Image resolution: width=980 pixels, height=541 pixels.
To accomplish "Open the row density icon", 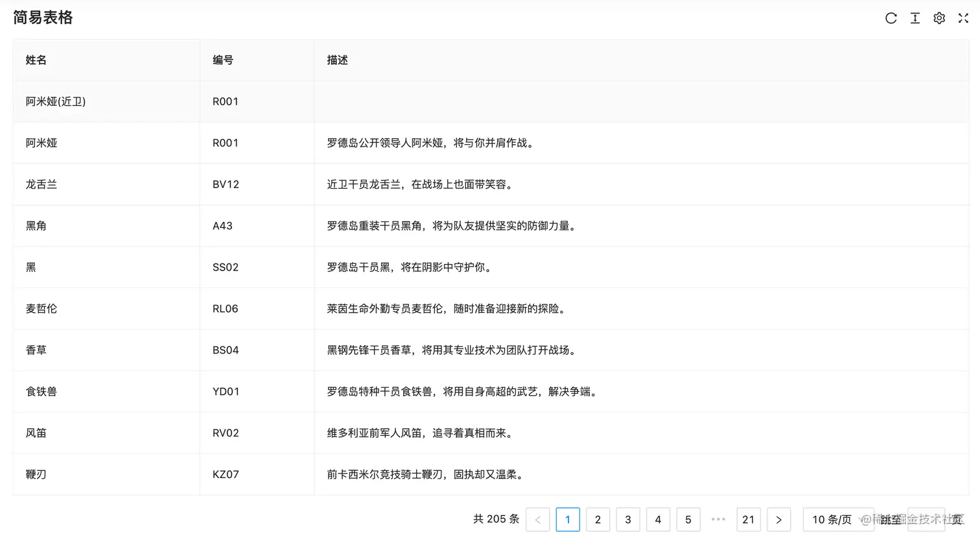I will [x=915, y=18].
